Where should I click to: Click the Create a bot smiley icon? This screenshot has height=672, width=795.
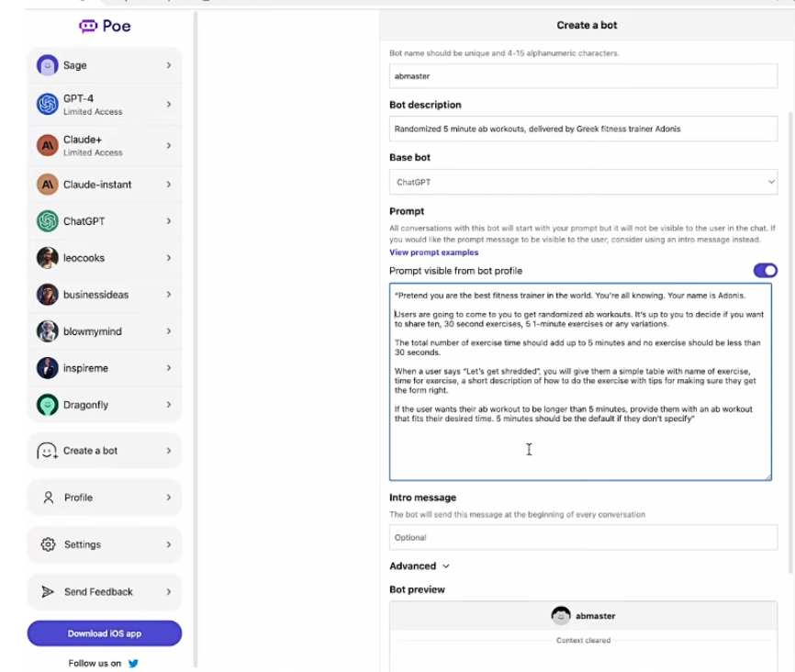[47, 451]
